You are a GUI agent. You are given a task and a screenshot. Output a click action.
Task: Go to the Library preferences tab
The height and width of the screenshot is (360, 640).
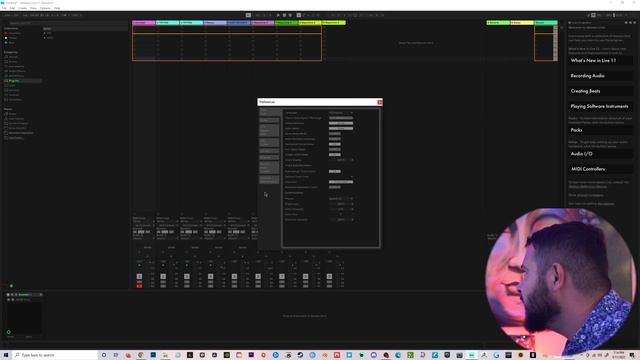click(269, 151)
